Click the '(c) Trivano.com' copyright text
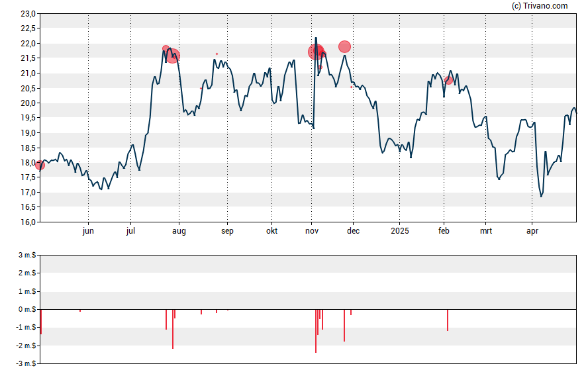588x374 pixels. (539, 5)
